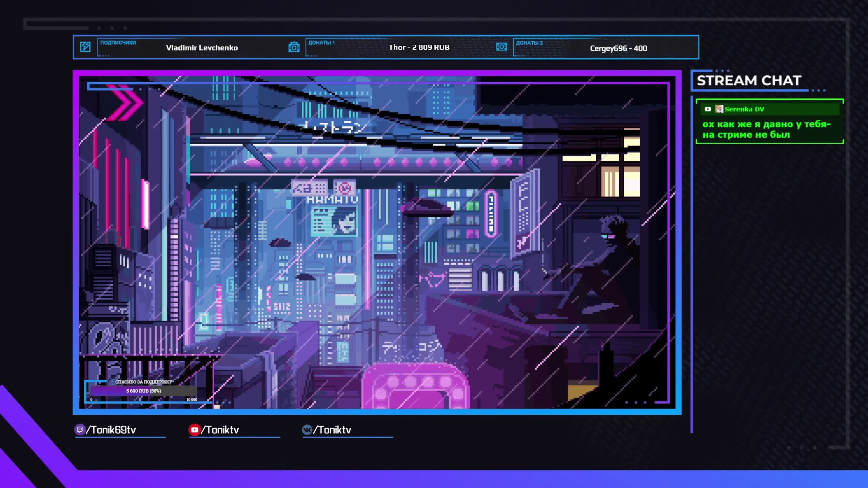The image size is (868, 488).
Task: Open the /Tonik69tv Twitch link
Action: click(x=111, y=430)
